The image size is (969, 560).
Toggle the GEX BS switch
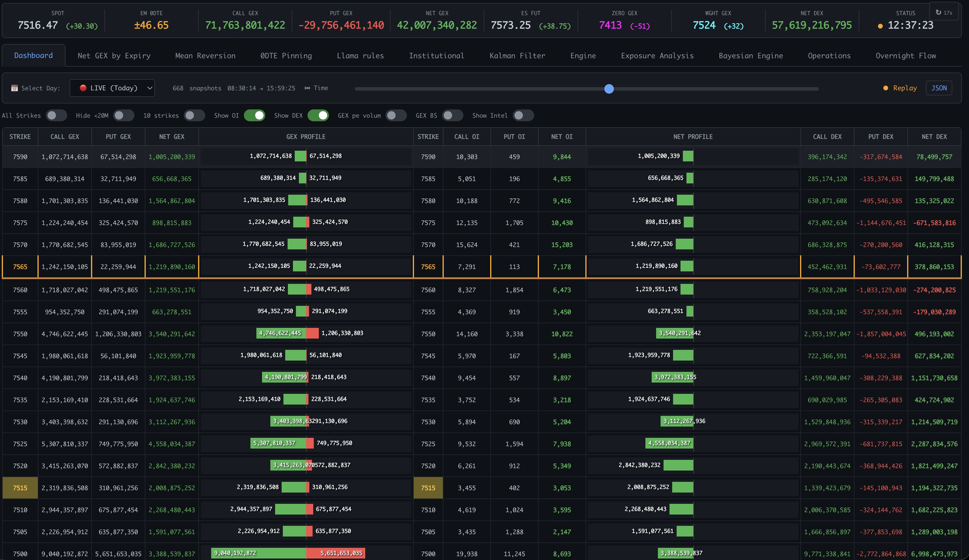coord(452,115)
